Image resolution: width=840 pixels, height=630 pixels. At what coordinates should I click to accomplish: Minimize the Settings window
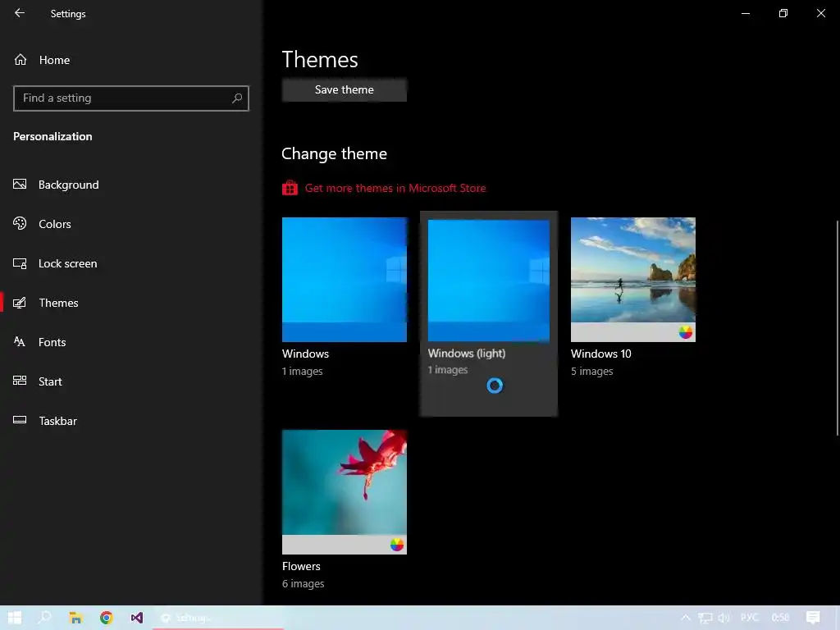tap(745, 13)
